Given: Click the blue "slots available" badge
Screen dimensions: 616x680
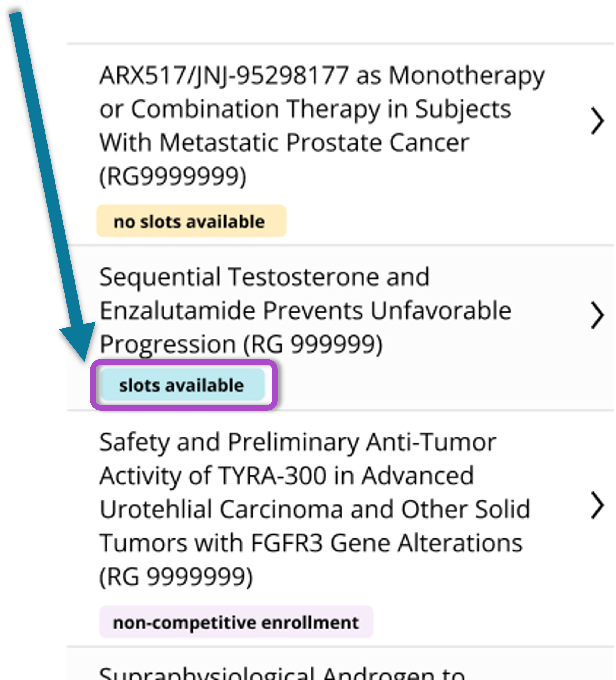Looking at the screenshot, I should pos(182,385).
